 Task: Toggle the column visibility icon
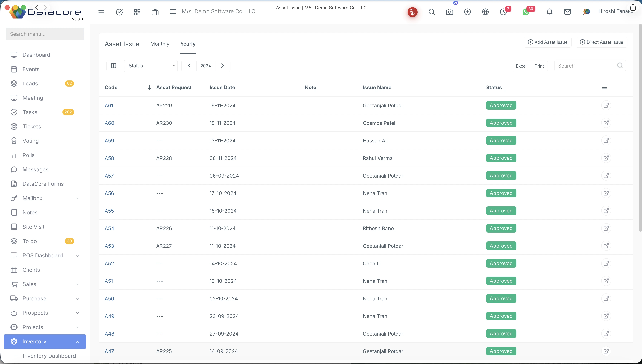click(x=114, y=66)
